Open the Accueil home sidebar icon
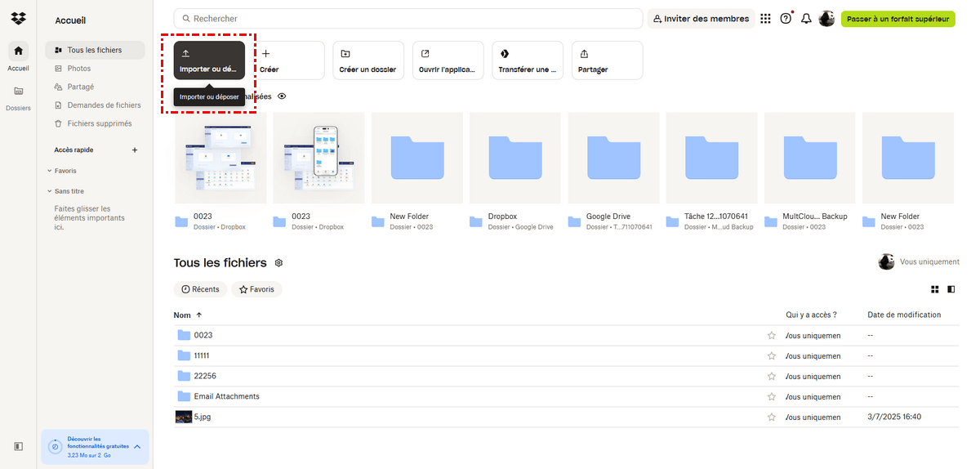The width and height of the screenshot is (980, 469). coord(18,51)
